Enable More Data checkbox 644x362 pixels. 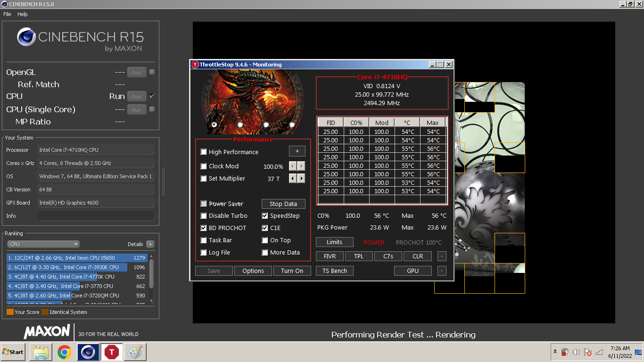(x=265, y=252)
